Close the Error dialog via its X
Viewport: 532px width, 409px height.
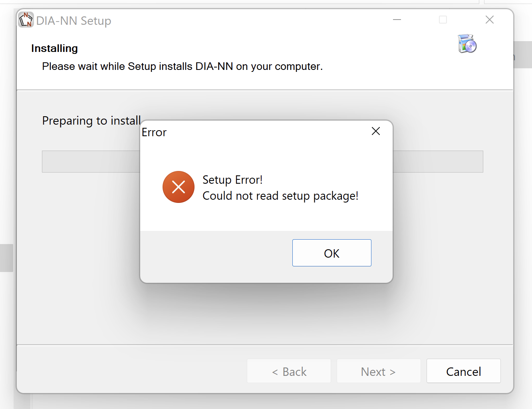375,131
